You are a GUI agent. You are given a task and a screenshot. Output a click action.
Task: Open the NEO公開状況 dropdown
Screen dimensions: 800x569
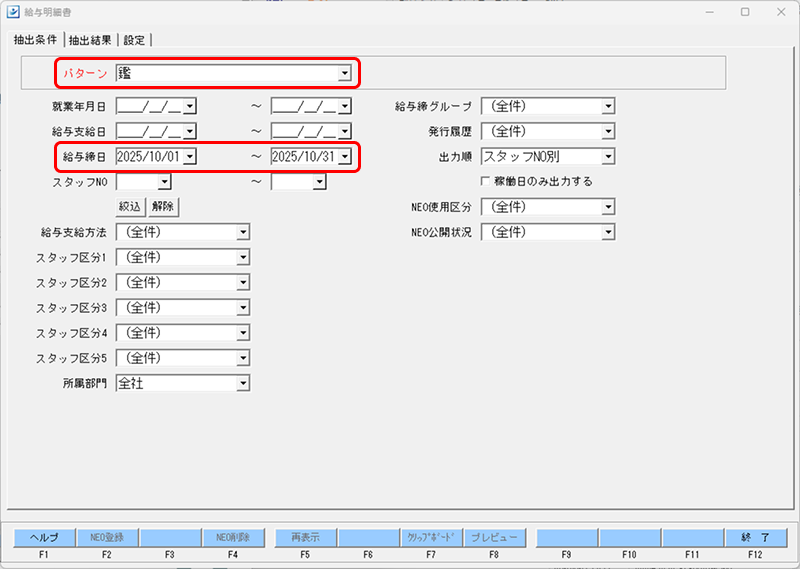pos(608,232)
